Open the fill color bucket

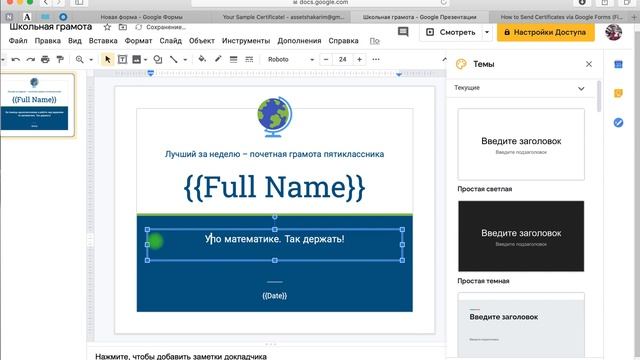pyautogui.click(x=202, y=59)
